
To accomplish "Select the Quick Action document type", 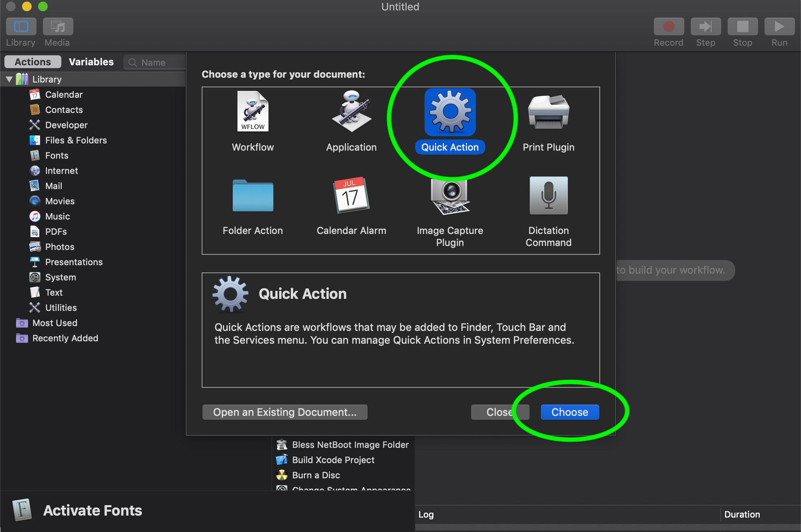I will pos(449,113).
